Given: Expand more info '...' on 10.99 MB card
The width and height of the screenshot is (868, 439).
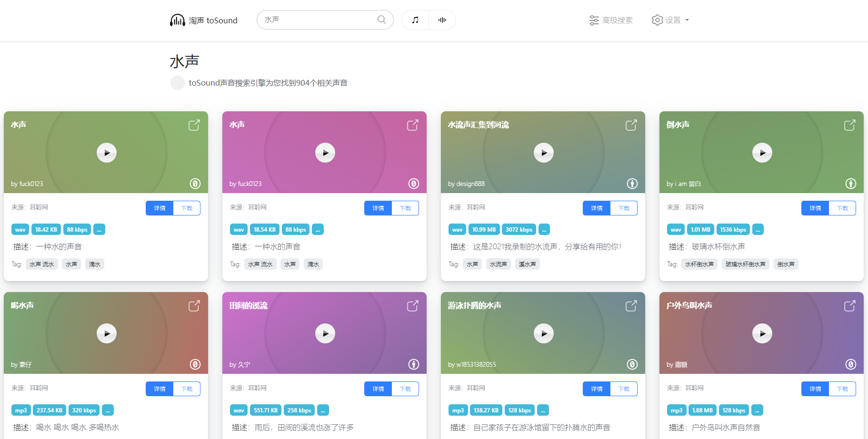Looking at the screenshot, I should click(x=544, y=229).
